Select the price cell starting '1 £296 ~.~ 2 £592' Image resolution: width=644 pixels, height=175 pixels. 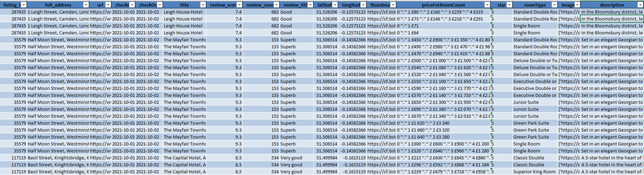click(444, 165)
